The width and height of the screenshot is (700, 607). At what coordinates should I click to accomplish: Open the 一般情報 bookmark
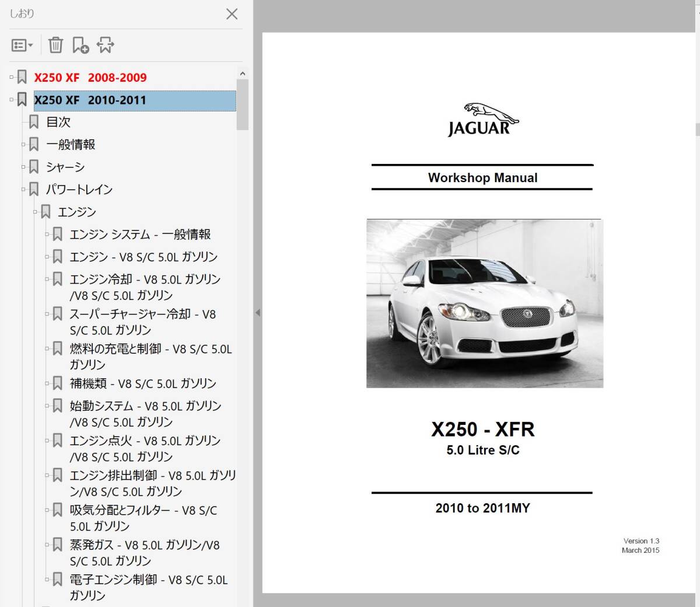click(x=71, y=144)
